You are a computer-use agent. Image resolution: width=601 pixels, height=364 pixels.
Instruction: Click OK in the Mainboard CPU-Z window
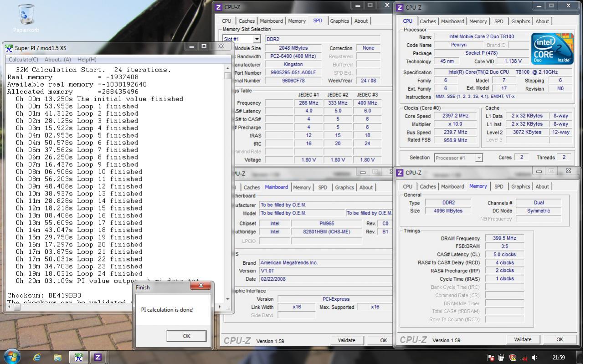pos(384,340)
